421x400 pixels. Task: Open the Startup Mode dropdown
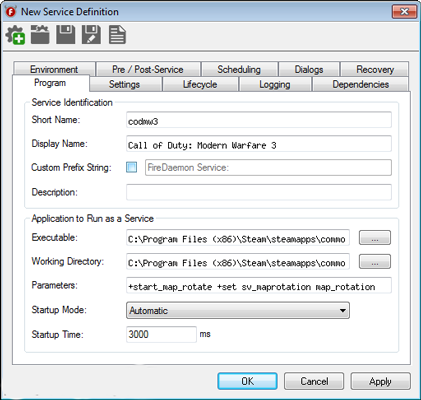click(238, 310)
